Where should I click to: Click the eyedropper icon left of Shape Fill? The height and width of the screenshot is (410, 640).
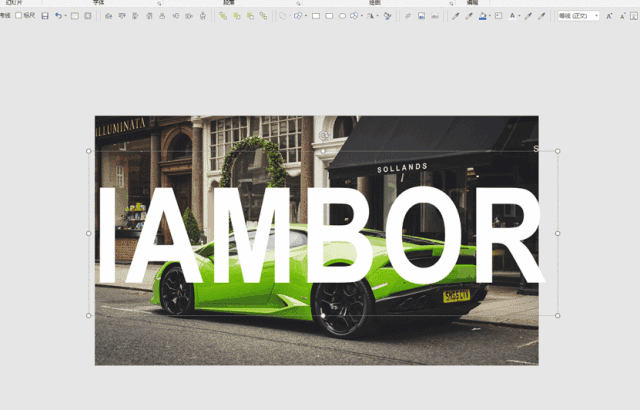(x=469, y=16)
